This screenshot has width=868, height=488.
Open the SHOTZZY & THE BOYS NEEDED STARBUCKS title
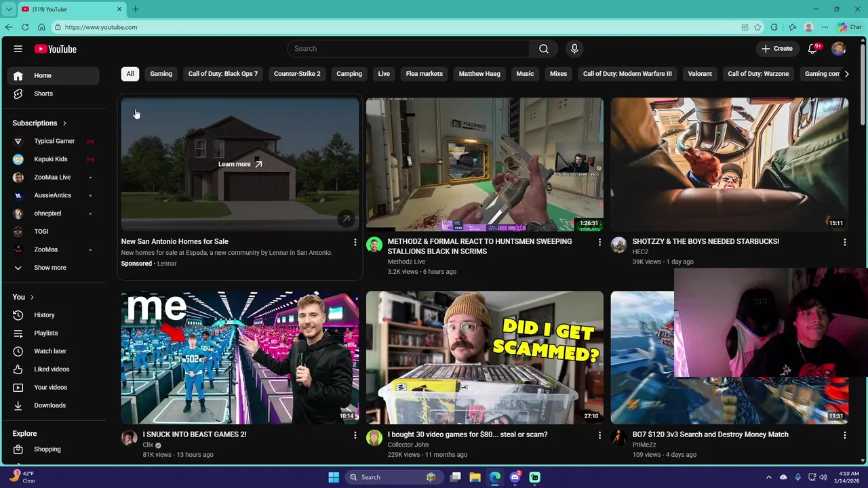click(x=705, y=241)
